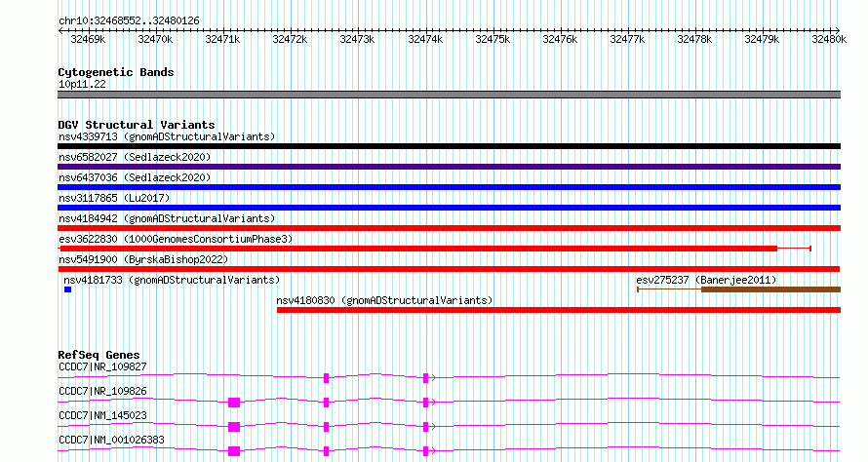Select the red nsv4180830 variant bar

[x=559, y=310]
